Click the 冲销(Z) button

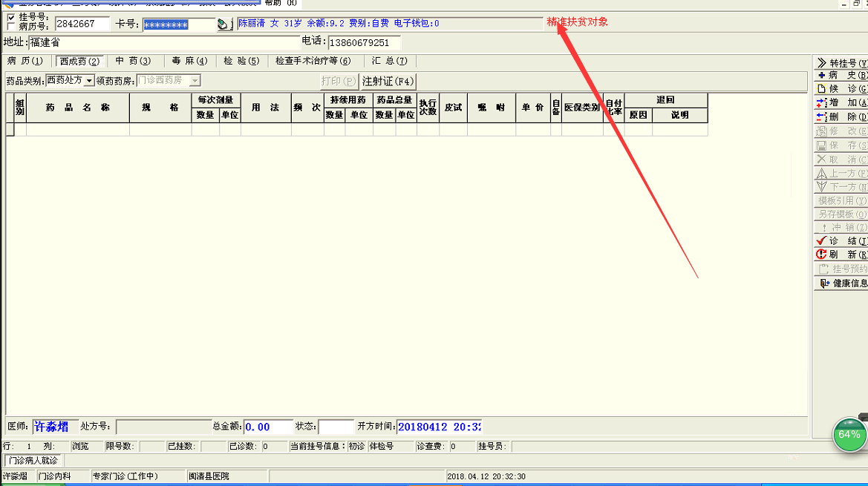[841, 227]
